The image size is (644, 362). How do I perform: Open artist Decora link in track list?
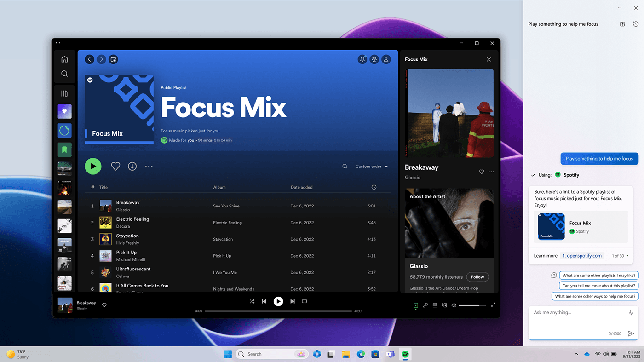point(123,226)
